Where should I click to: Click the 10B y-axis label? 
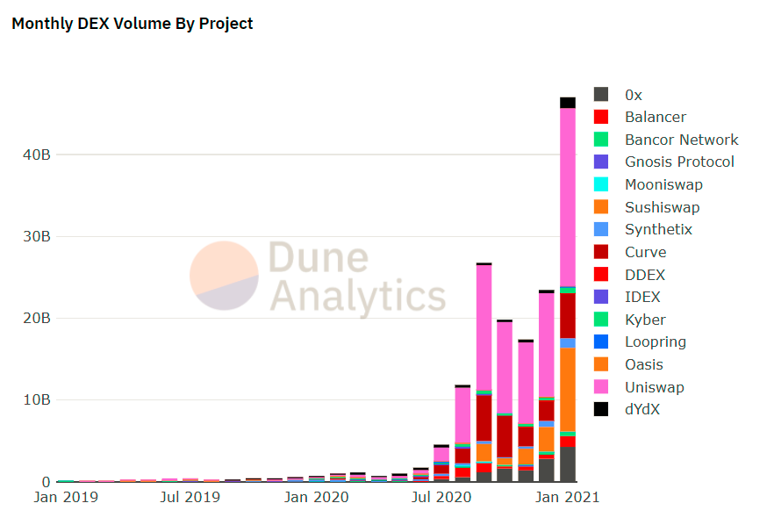37,399
